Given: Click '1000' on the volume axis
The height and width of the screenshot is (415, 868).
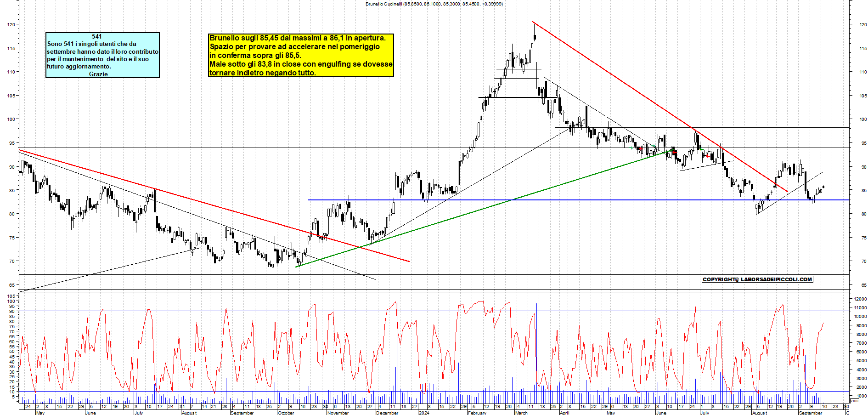Looking at the screenshot, I should [861, 396].
